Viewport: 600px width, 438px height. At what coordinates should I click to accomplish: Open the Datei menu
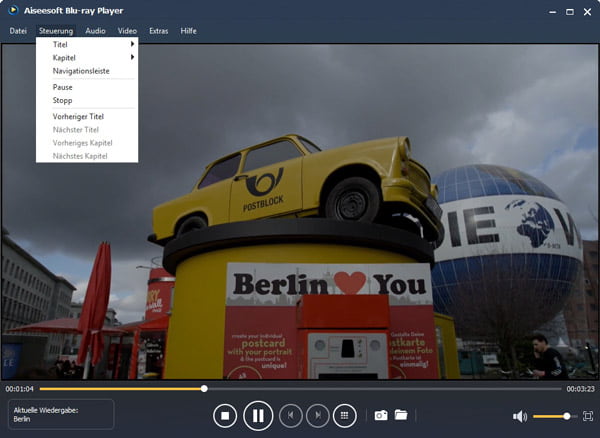click(18, 31)
